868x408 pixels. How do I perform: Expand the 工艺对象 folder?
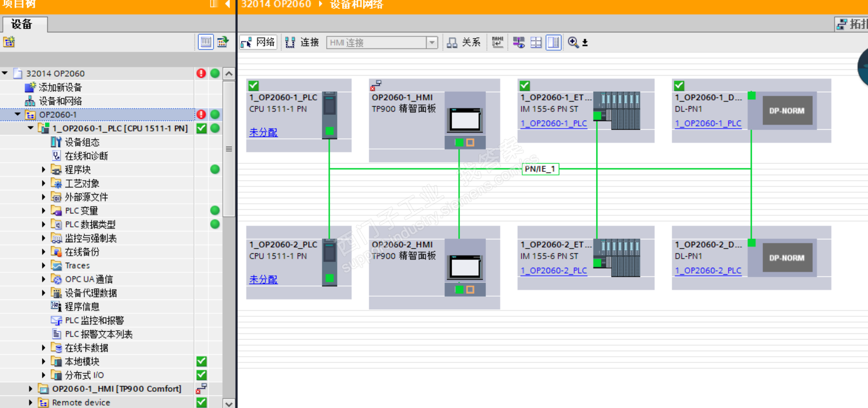click(x=44, y=184)
